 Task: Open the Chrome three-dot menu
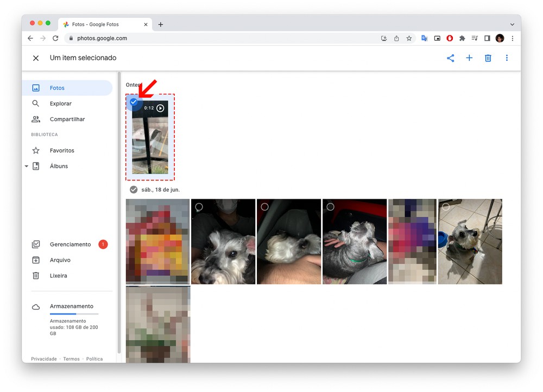coord(512,39)
